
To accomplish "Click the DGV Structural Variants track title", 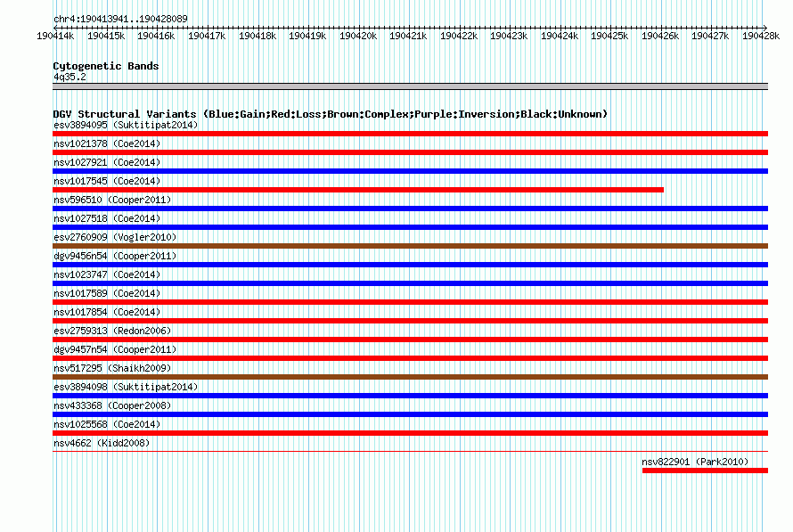I will click(x=331, y=114).
